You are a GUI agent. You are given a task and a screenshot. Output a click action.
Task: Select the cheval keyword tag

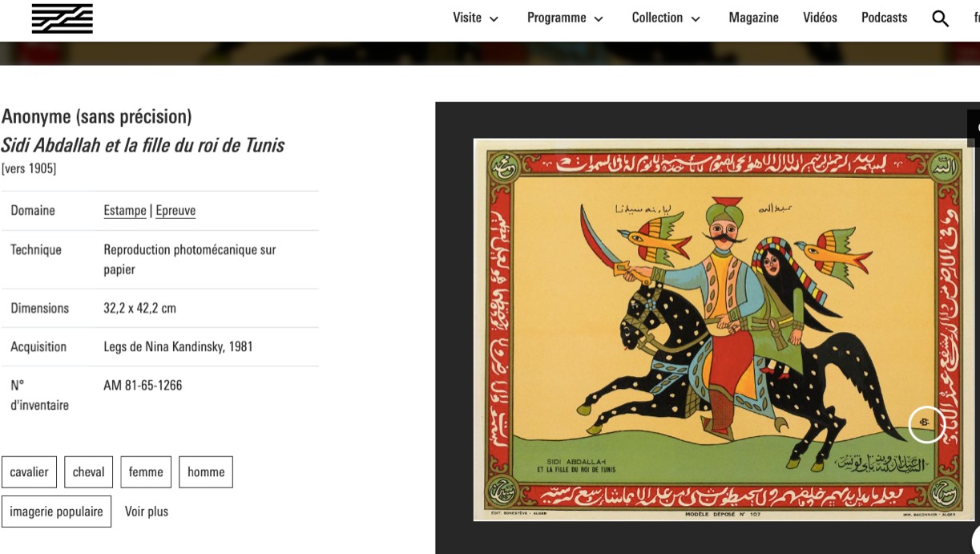[88, 472]
